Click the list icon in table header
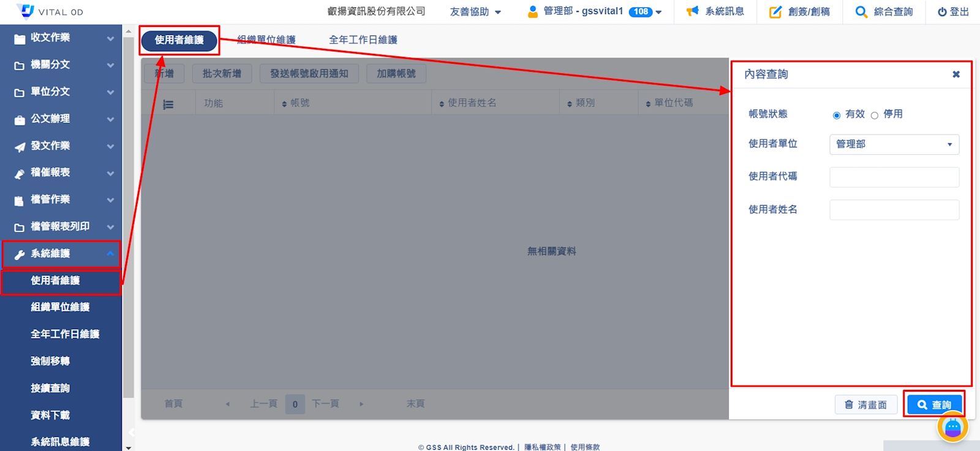 [168, 104]
